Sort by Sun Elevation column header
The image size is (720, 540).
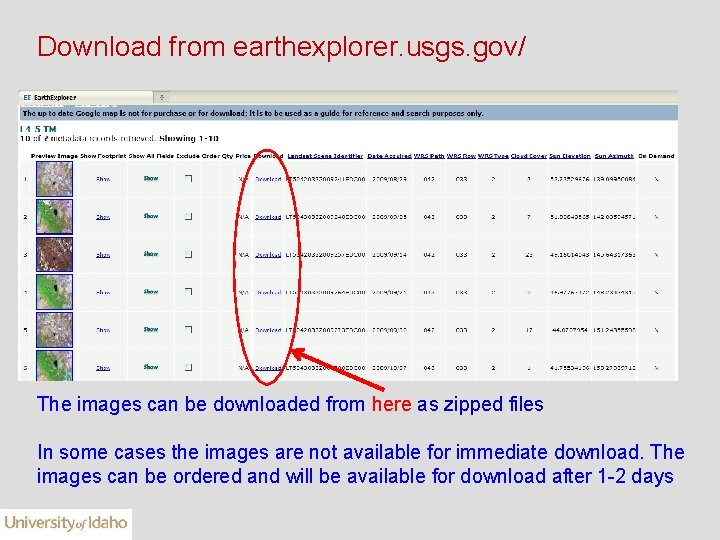coord(570,156)
